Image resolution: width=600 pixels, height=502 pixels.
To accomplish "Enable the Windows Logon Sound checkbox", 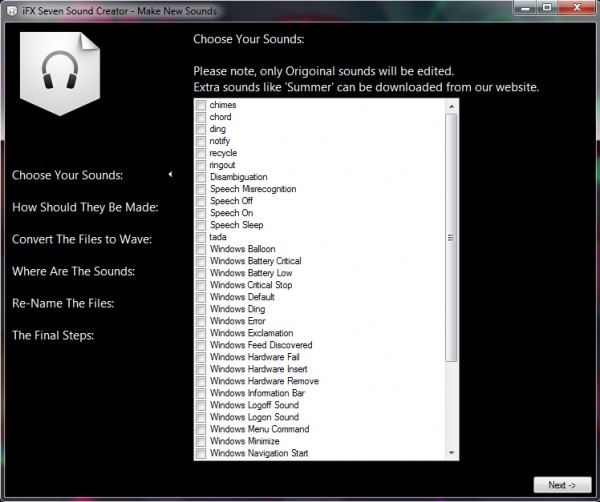I will click(x=201, y=417).
